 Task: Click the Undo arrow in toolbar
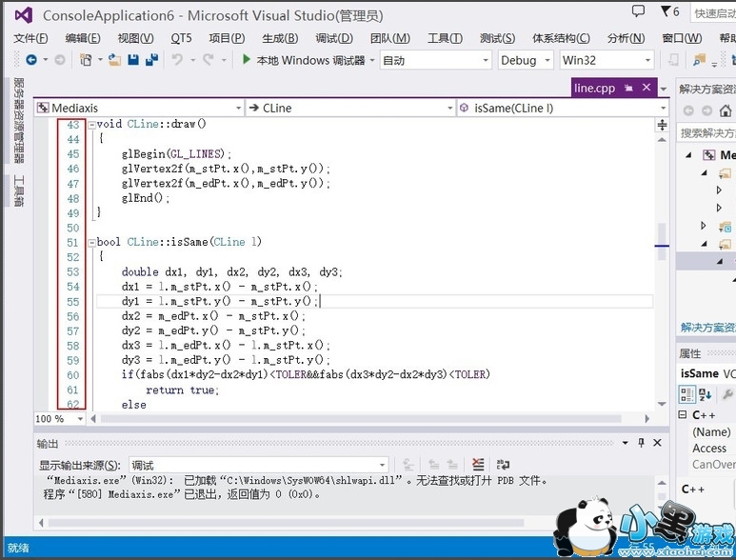pyautogui.click(x=177, y=60)
